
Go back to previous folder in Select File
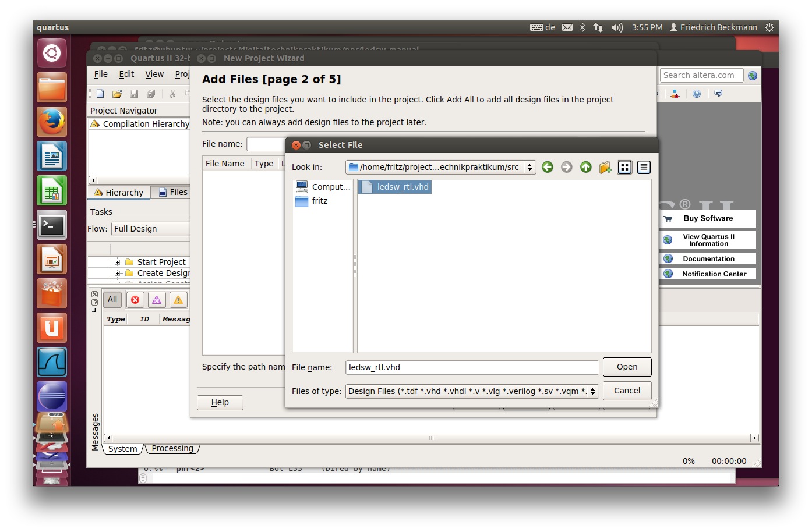click(x=547, y=168)
